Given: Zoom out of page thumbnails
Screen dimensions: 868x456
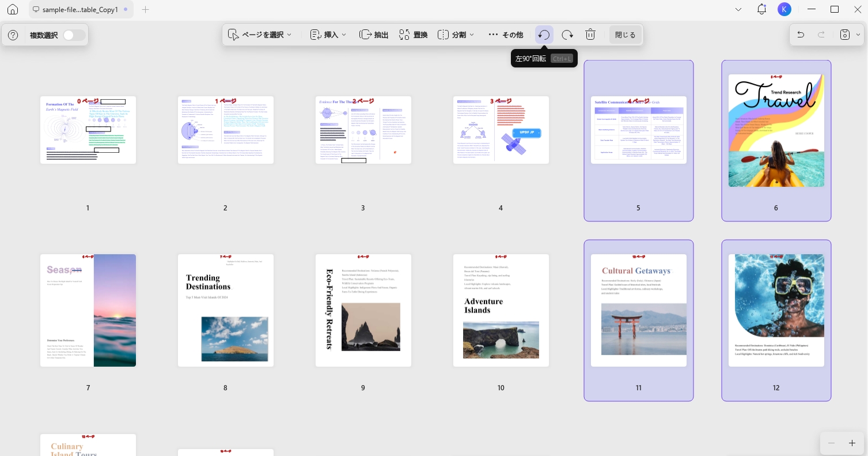Looking at the screenshot, I should (x=831, y=443).
